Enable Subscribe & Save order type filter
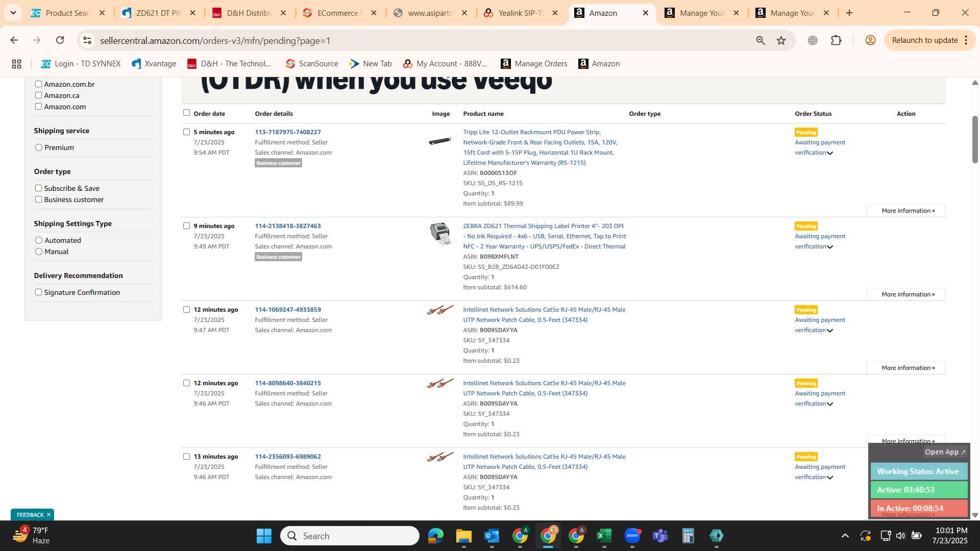Viewport: 980px width, 551px height. point(38,188)
